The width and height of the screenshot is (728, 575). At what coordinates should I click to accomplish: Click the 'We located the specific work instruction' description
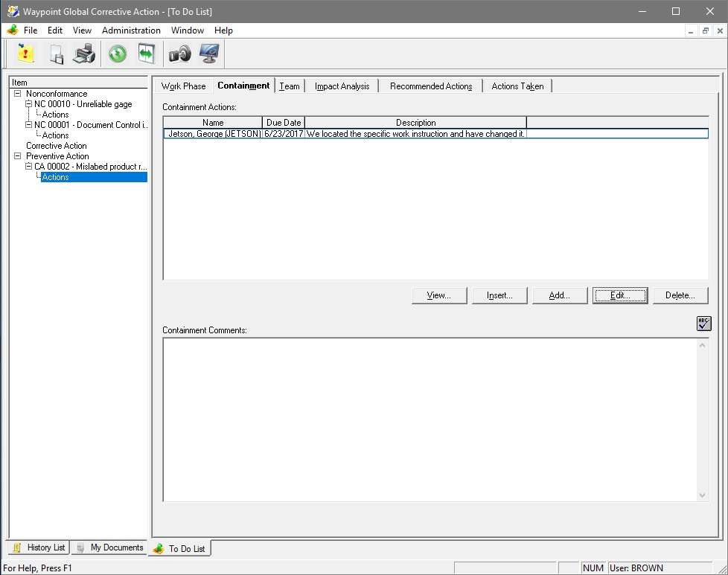click(x=415, y=134)
